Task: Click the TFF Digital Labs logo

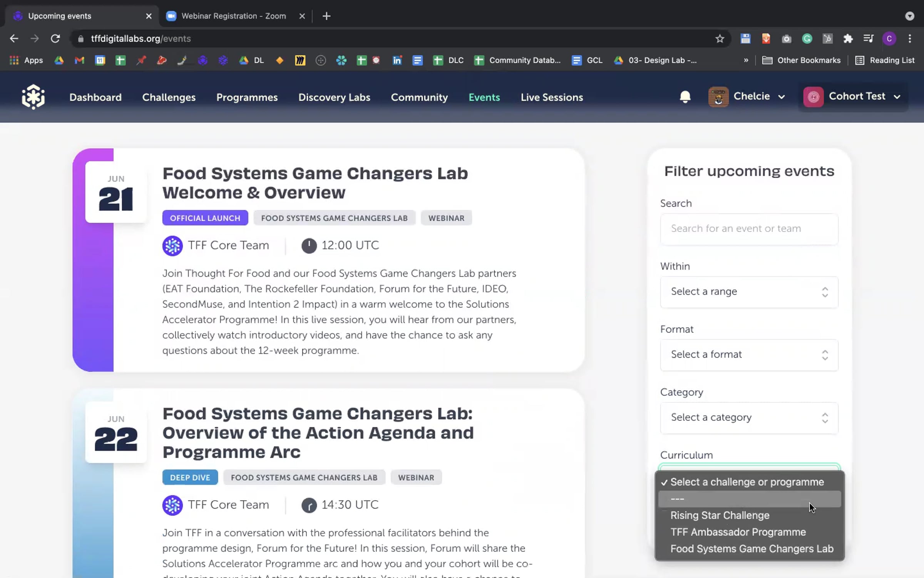Action: point(33,97)
